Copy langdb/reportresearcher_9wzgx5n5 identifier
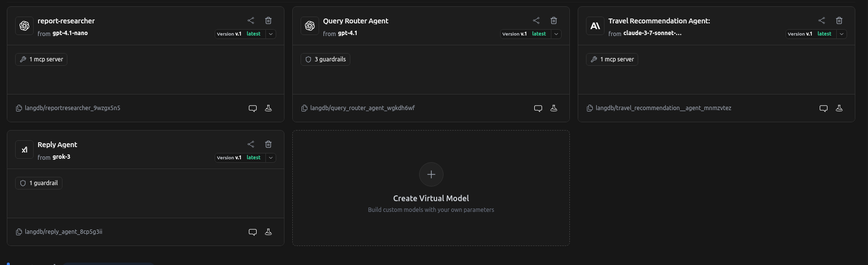868x265 pixels. tap(19, 108)
